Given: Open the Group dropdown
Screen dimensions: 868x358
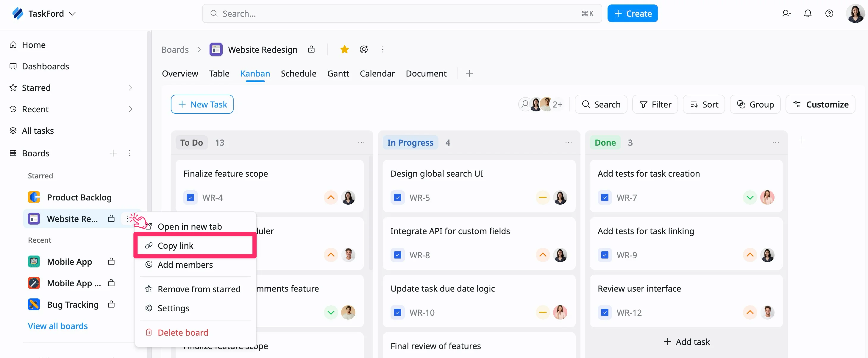Looking at the screenshot, I should pos(755,105).
